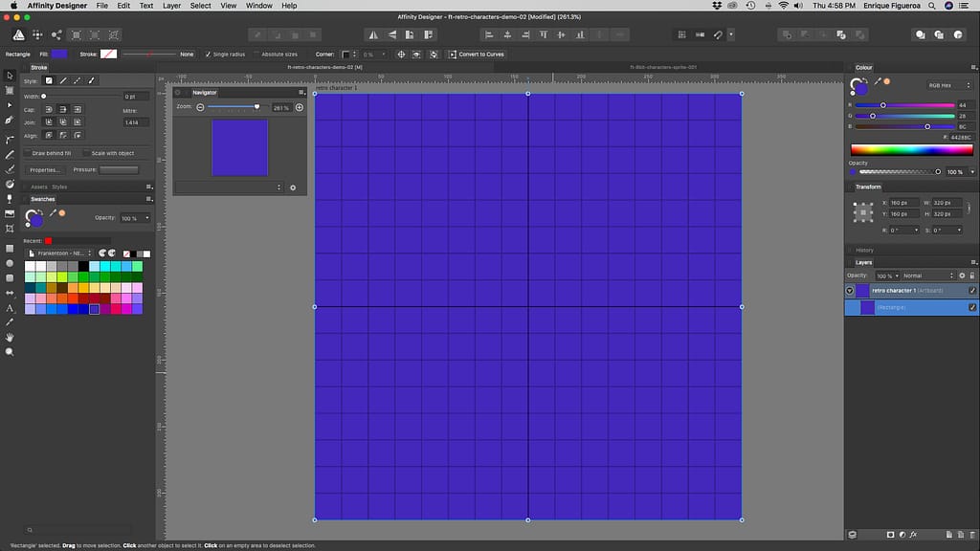Select the Colour Picker tool in tools panel
The width and height of the screenshot is (980, 551).
pyautogui.click(x=10, y=322)
